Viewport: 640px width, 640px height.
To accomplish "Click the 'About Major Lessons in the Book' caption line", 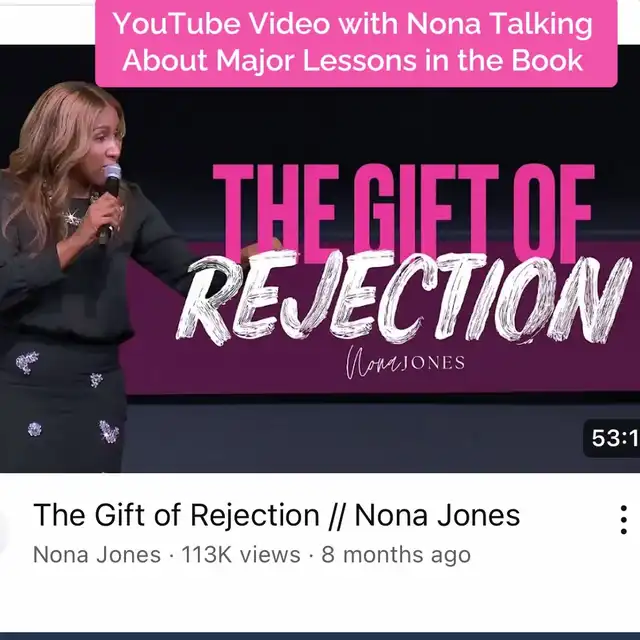I will tap(353, 60).
